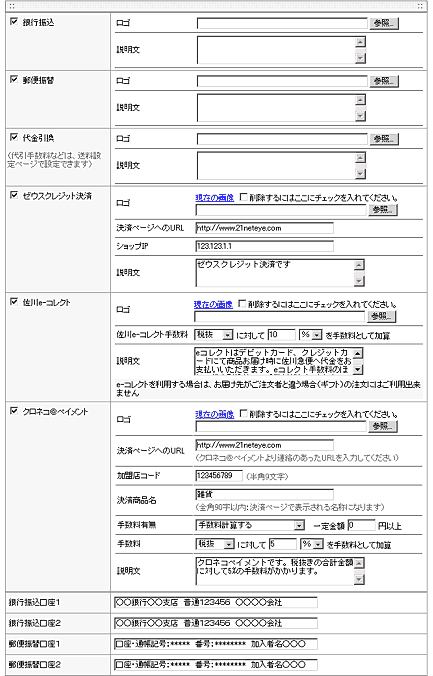Click up arrow in 郵便振替 説明文 scrollbar
Screen dimensions: 433x676
tap(361, 100)
